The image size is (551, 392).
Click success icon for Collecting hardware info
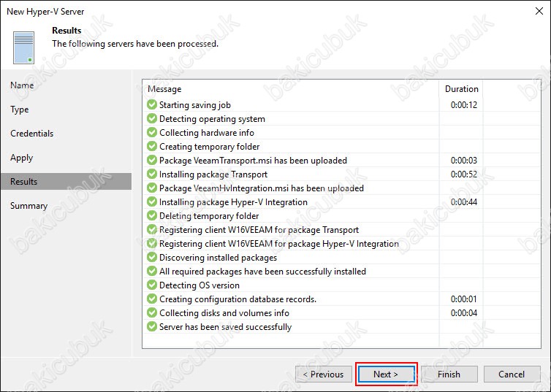pos(152,132)
